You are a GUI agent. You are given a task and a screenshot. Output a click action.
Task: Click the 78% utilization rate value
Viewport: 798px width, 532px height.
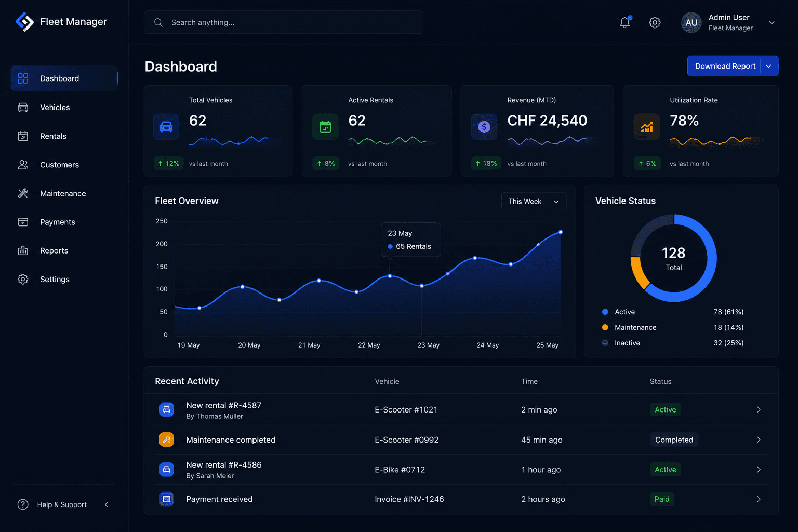[684, 121]
